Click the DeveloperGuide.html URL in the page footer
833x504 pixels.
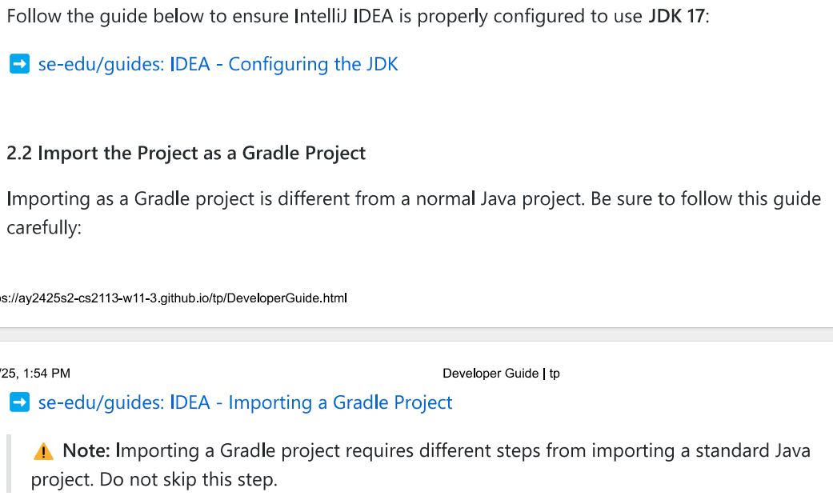click(x=173, y=298)
